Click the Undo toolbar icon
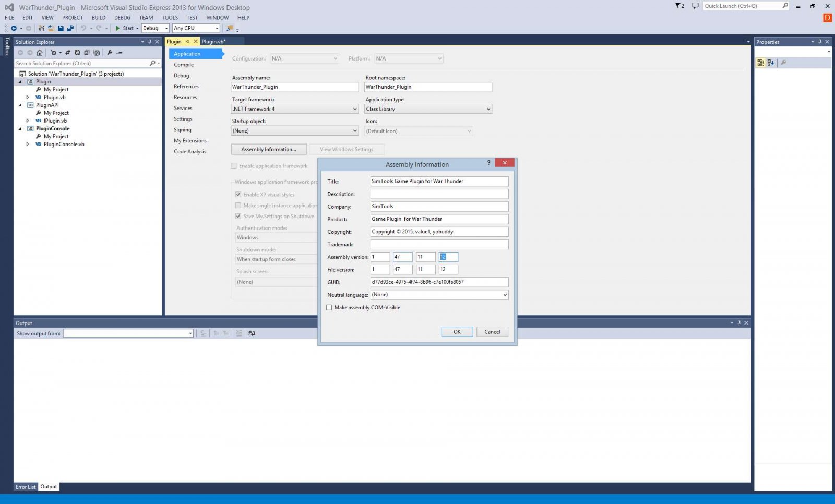This screenshot has height=504, width=835. coord(83,28)
